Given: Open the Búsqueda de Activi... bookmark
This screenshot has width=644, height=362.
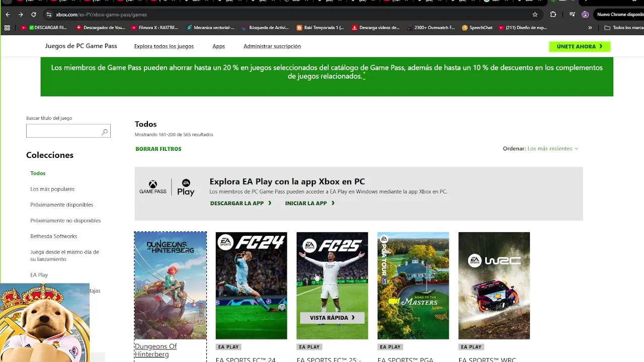Looking at the screenshot, I should 266,28.
